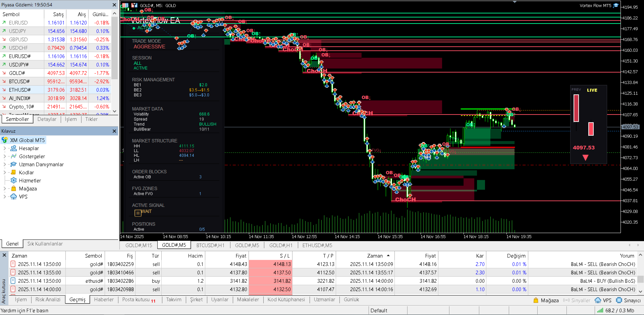The height and width of the screenshot is (315, 644).
Task: Click the Mağaza shopping bag icon in navigator
Action: coord(14,188)
